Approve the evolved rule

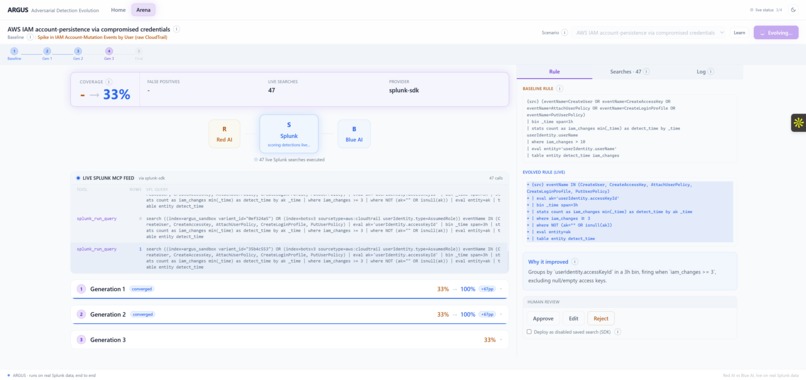click(543, 319)
